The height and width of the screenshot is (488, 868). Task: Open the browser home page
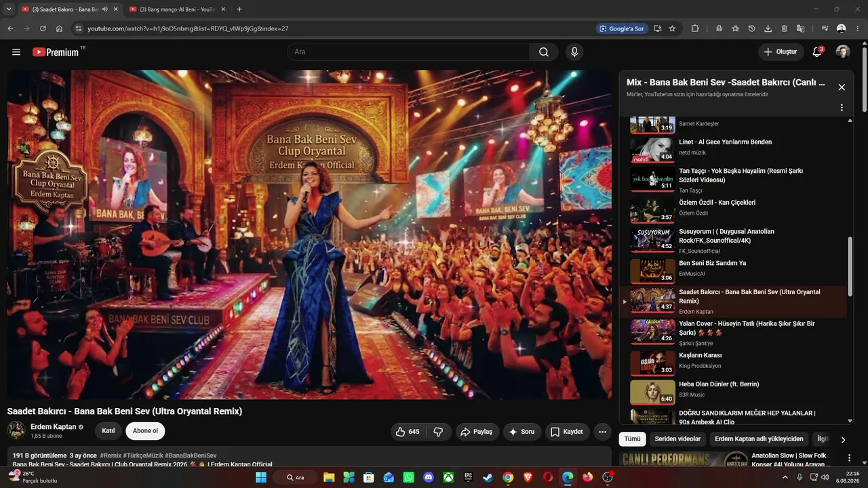click(59, 28)
